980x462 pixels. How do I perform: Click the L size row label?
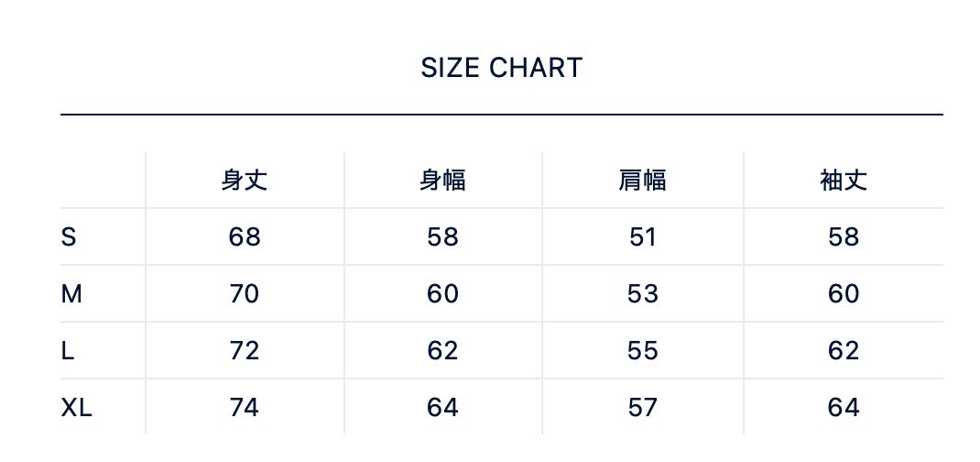tap(68, 351)
